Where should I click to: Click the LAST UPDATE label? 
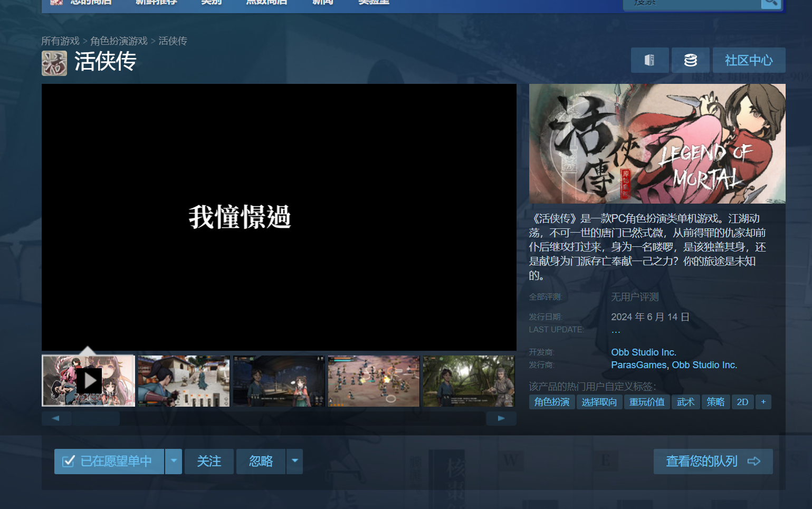point(557,330)
